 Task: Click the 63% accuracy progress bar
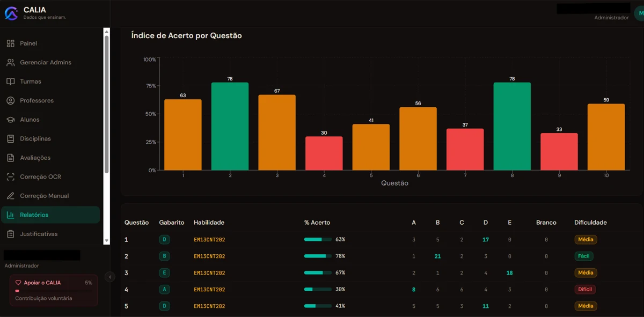[x=318, y=240]
